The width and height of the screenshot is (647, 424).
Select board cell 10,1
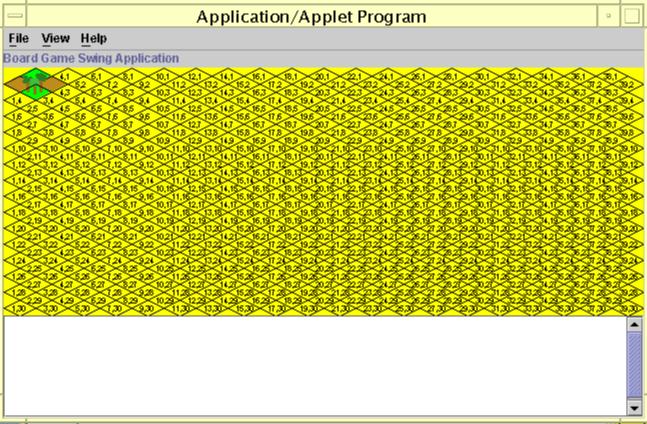tap(163, 76)
